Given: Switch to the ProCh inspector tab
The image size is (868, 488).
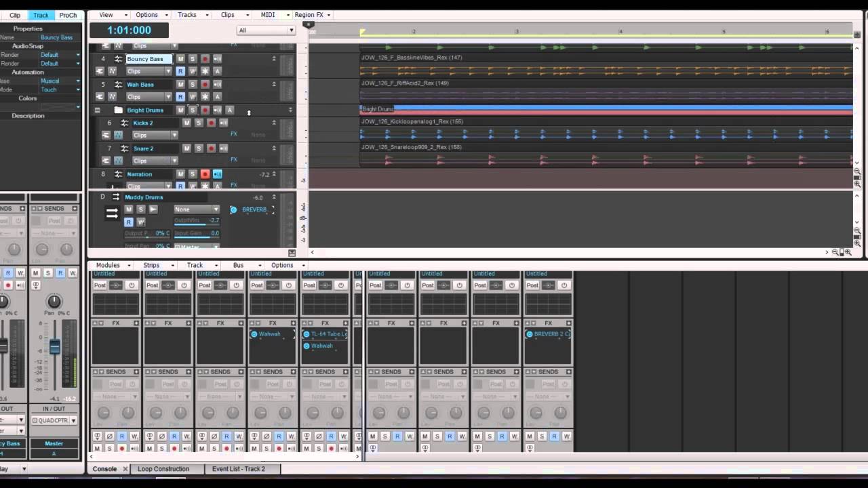Looking at the screenshot, I should tap(68, 15).
